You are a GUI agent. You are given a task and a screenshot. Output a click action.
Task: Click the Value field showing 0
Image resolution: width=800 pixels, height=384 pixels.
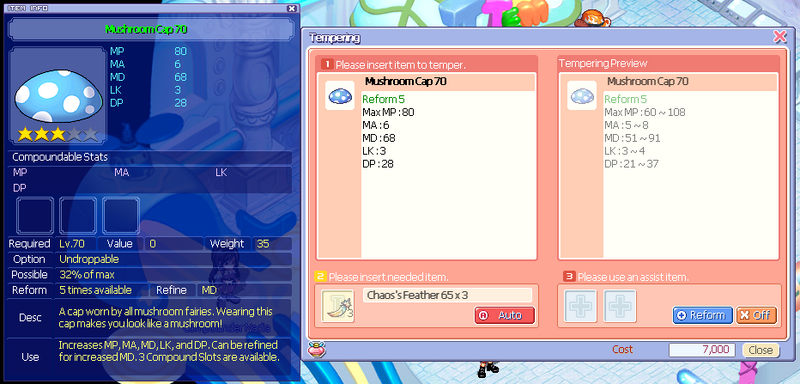click(x=173, y=244)
